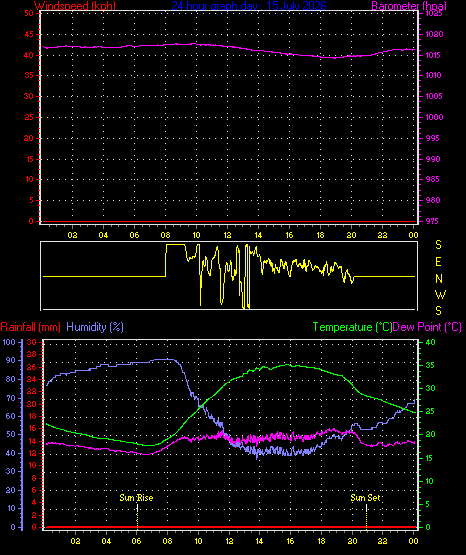
Task: Click the 5 value on windspeed axis
Action: [31, 200]
